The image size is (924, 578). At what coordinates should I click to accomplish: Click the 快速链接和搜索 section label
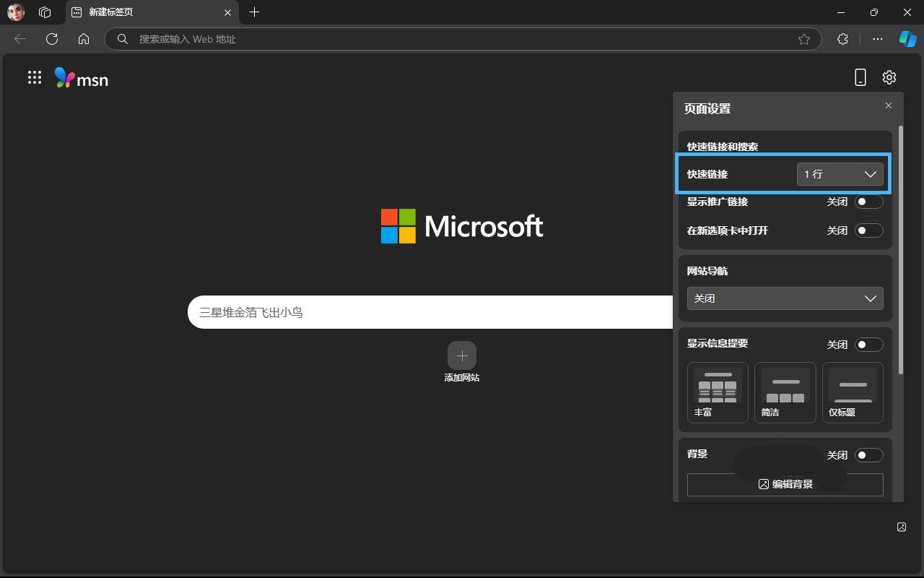(x=723, y=147)
